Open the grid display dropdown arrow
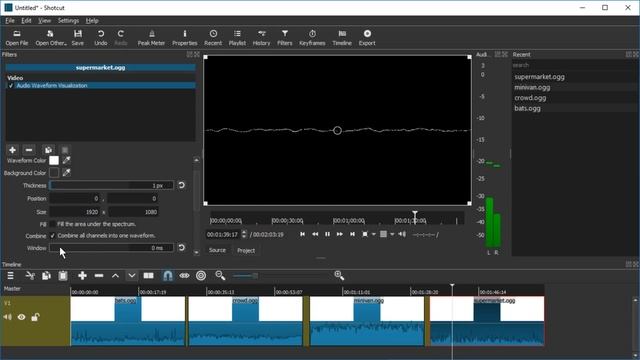640x360 pixels. 392,234
